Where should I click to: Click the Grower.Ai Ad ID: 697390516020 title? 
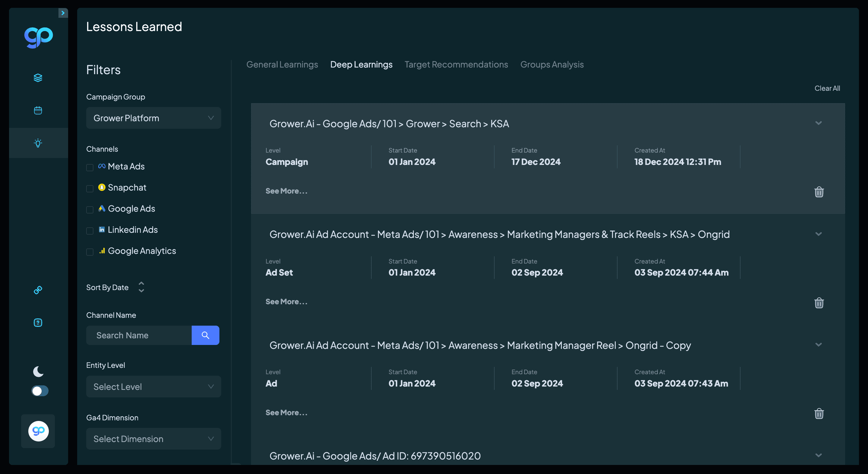(x=375, y=456)
